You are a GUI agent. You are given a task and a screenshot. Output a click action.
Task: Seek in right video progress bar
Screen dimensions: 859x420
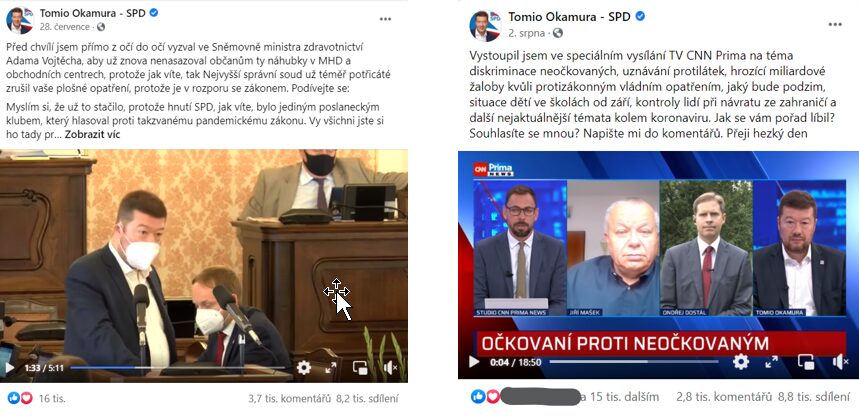pyautogui.click(x=634, y=362)
